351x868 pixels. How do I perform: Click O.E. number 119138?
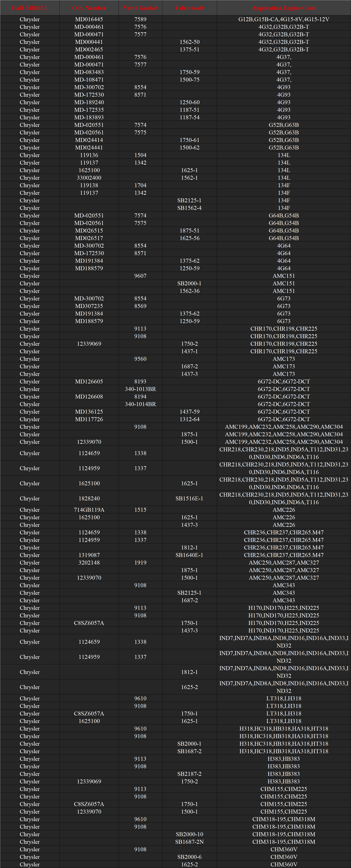[x=89, y=185]
